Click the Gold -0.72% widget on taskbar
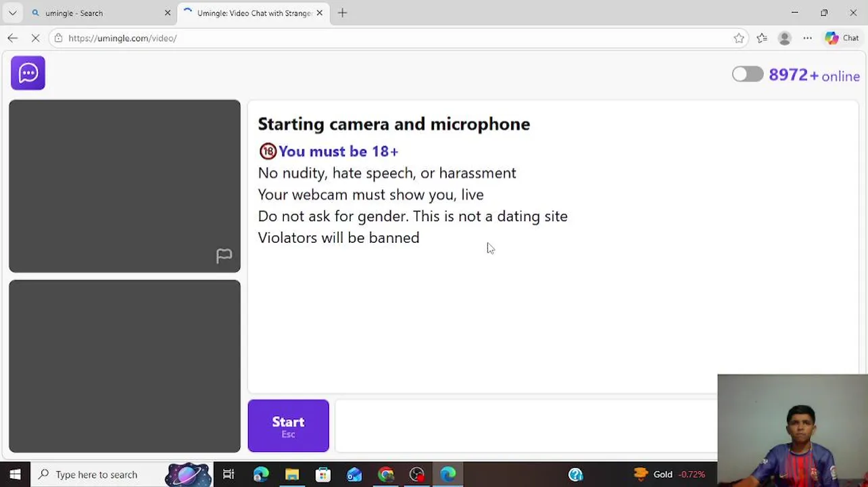The image size is (868, 487). pyautogui.click(x=669, y=475)
